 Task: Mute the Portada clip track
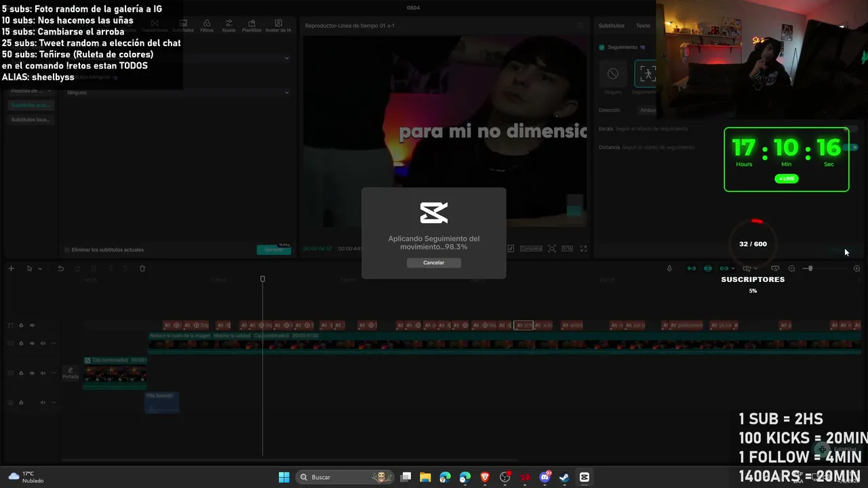(43, 373)
